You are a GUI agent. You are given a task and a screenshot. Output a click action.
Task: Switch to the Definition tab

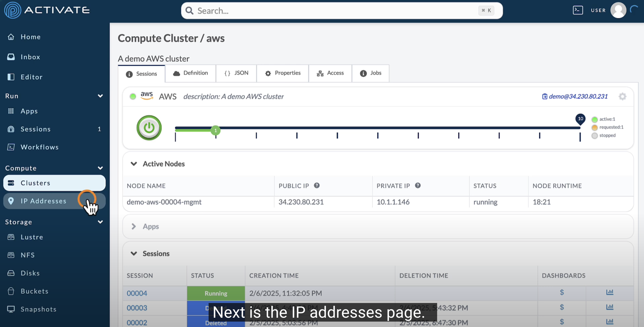(x=190, y=73)
